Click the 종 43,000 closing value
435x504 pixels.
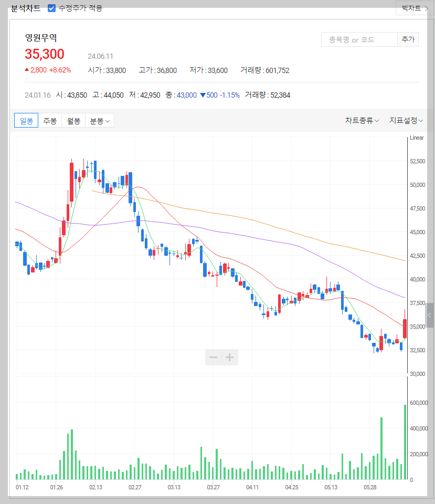pyautogui.click(x=181, y=95)
